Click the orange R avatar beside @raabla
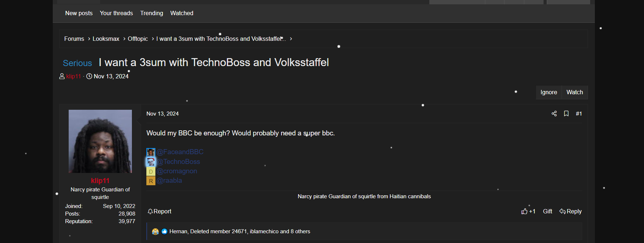 pos(151,181)
